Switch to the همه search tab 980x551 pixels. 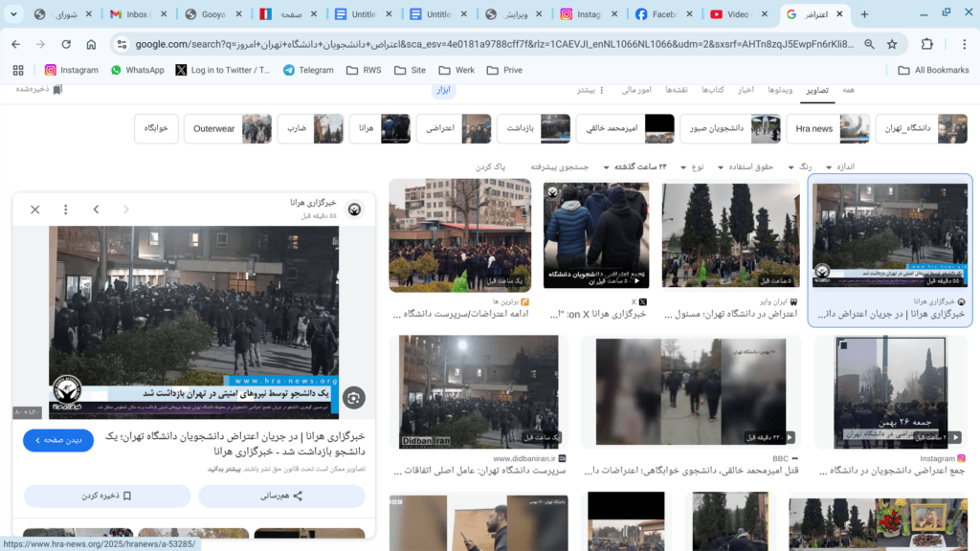848,90
